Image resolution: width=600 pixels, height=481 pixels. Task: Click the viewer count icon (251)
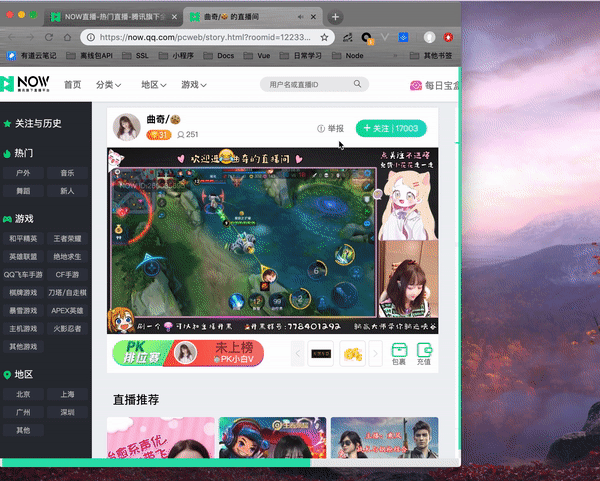pos(181,135)
